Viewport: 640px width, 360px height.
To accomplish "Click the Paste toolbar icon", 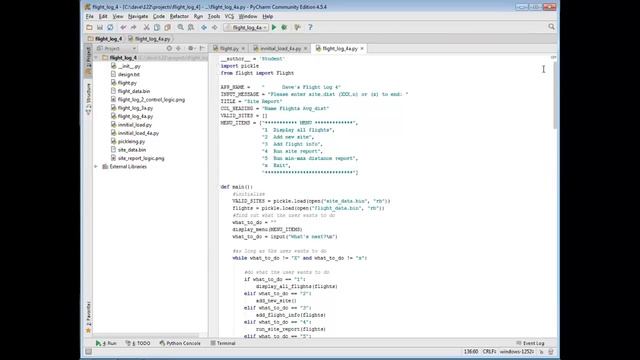I will pos(167,27).
